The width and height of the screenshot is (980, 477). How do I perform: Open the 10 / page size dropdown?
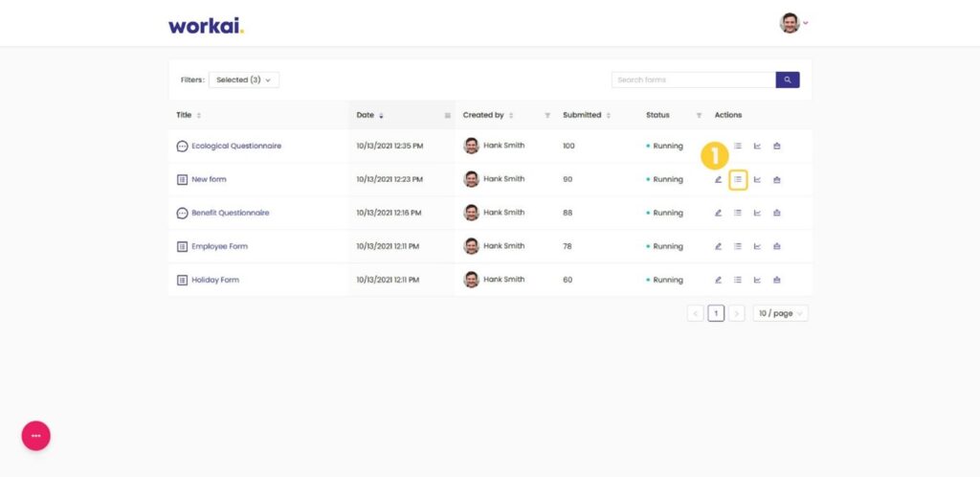tap(780, 313)
